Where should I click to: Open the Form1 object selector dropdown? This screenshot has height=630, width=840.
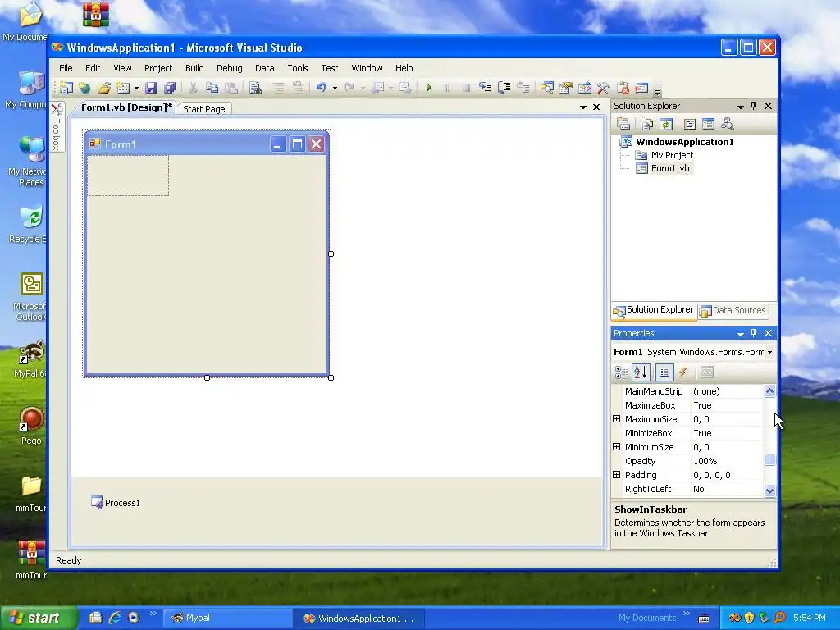click(769, 352)
